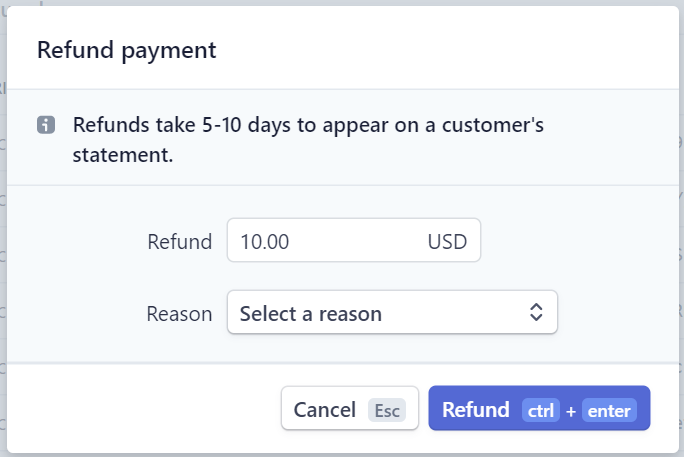
Task: Click the Select a reason placeholder text
Action: 311,314
